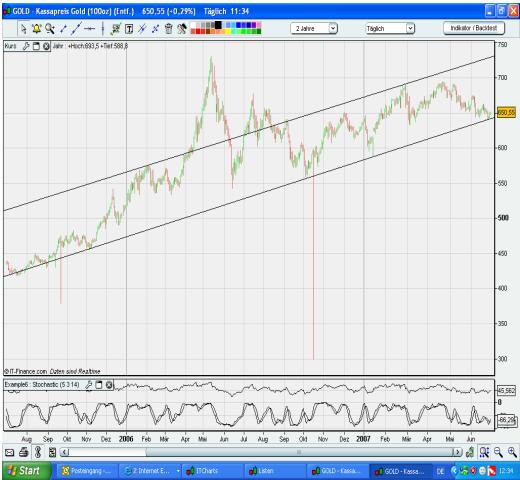Image resolution: width=520 pixels, height=480 pixels.
Task: Close the Stochastic indicator panel
Action: tap(109, 385)
